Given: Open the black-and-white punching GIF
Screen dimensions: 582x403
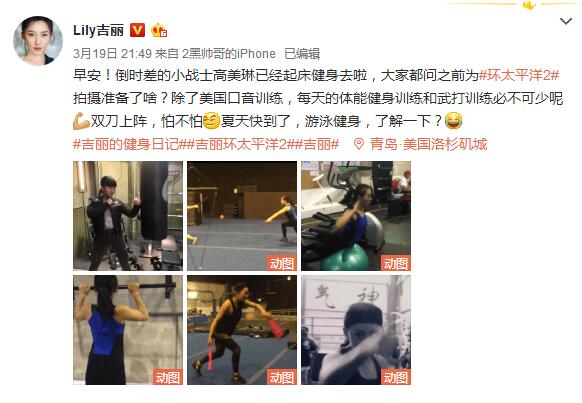Looking at the screenshot, I should pos(356,330).
